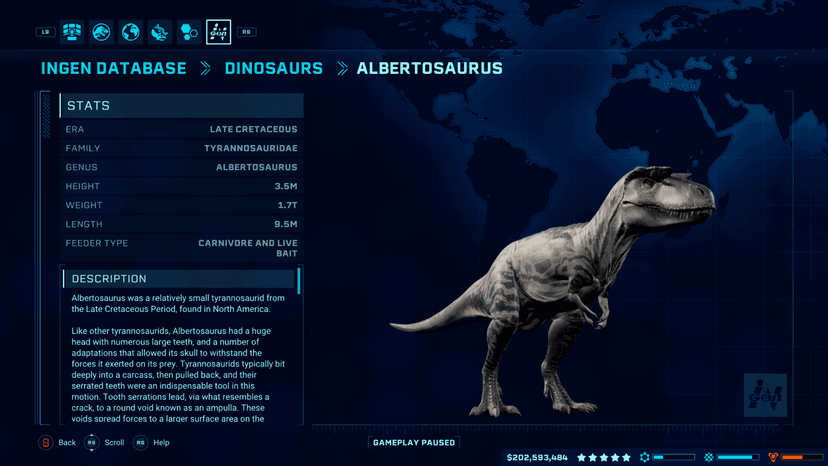
Task: Click the genus ALBERTOSAURUS value
Action: pos(257,167)
